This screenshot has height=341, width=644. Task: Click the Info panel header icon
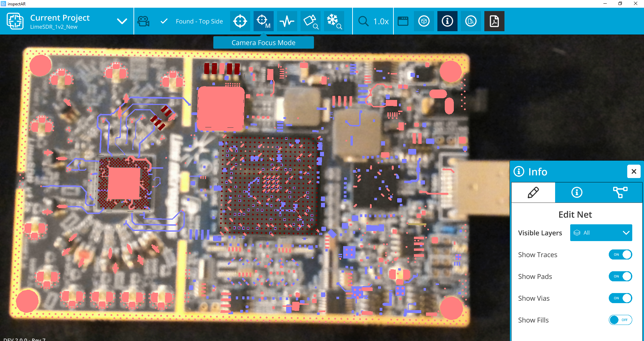coord(519,171)
